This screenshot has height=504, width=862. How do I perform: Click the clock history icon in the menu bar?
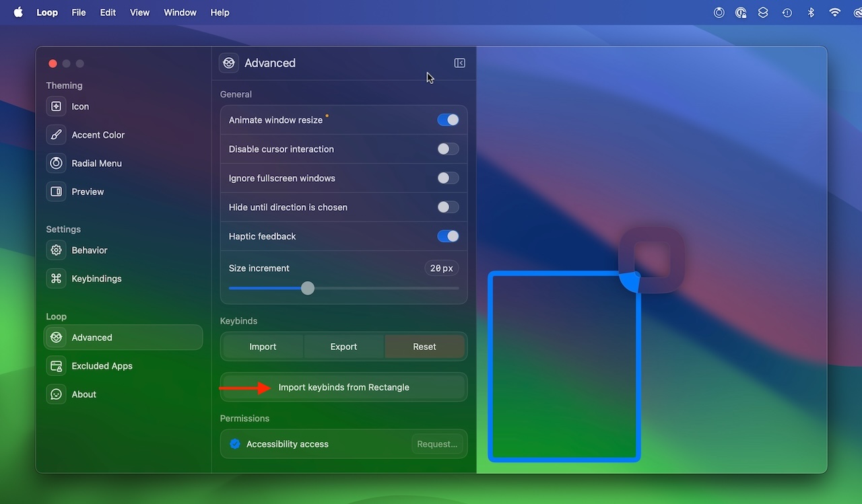click(x=787, y=12)
